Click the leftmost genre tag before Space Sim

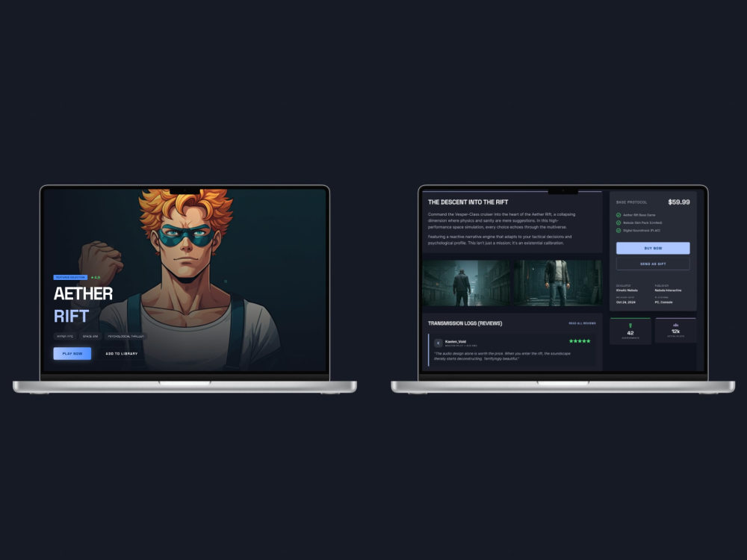(x=65, y=336)
